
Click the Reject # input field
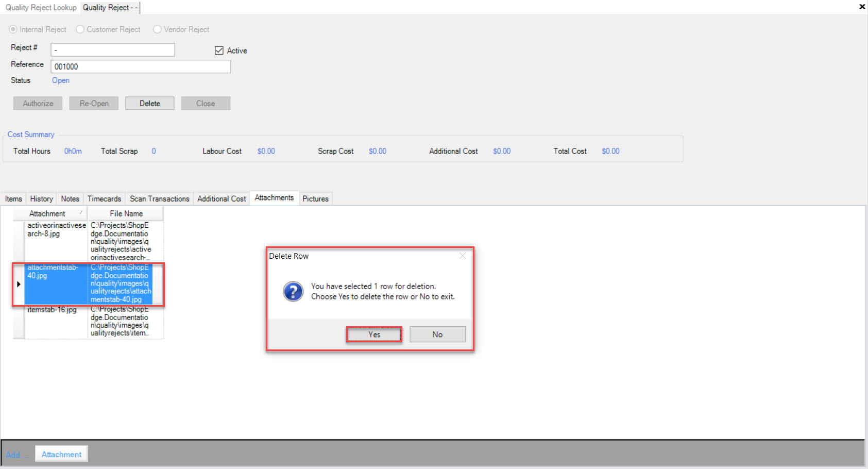(113, 49)
